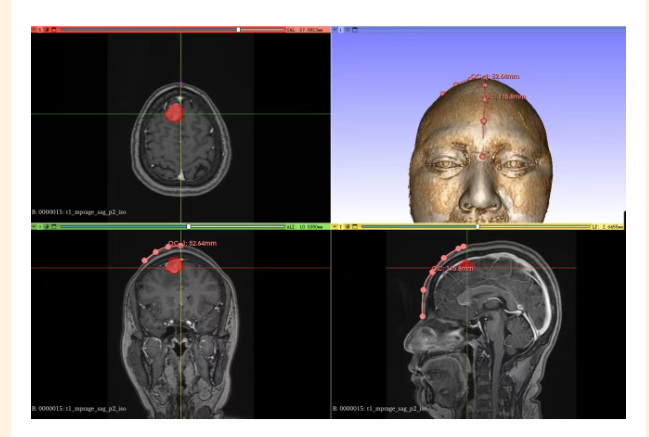Pin the green coronal slice controller open
Screen dimensions: 649x437
tap(34, 227)
